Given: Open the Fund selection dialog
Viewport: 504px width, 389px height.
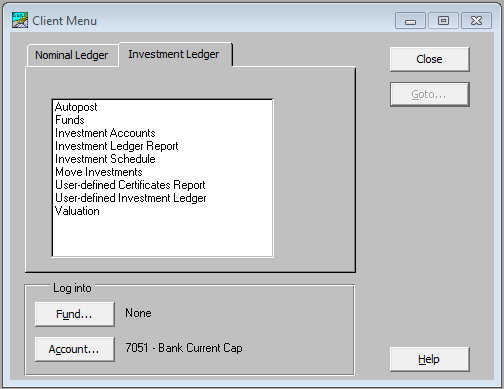Looking at the screenshot, I should click(x=74, y=314).
